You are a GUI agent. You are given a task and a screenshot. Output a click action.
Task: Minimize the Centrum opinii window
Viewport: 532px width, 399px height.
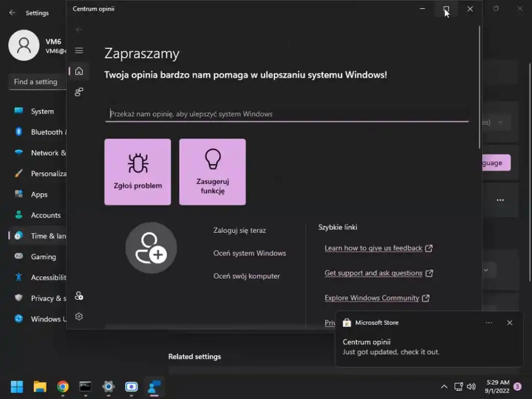tap(422, 9)
